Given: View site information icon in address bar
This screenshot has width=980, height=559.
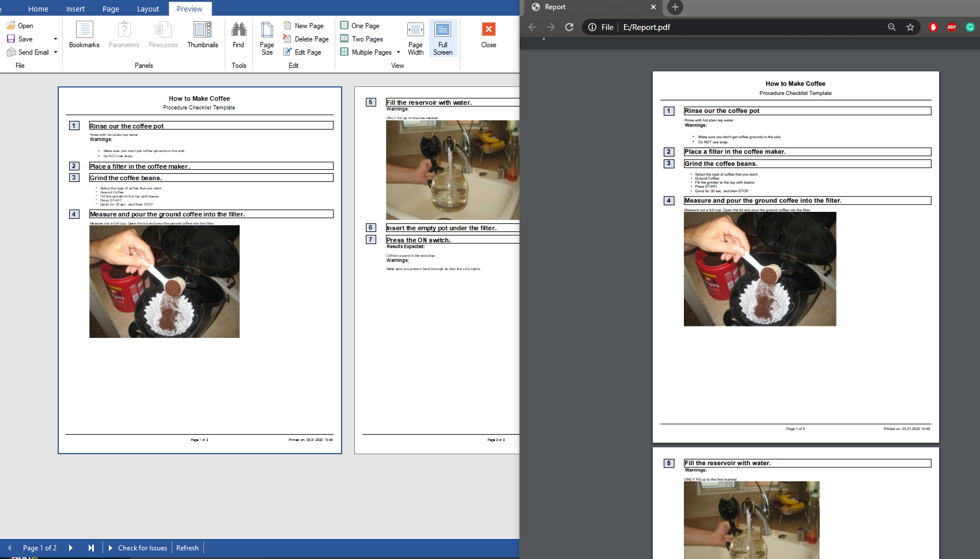Looking at the screenshot, I should point(592,27).
